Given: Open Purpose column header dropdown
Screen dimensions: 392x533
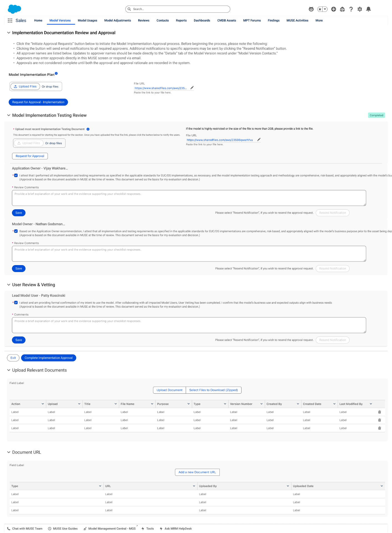Looking at the screenshot, I should [x=189, y=404].
